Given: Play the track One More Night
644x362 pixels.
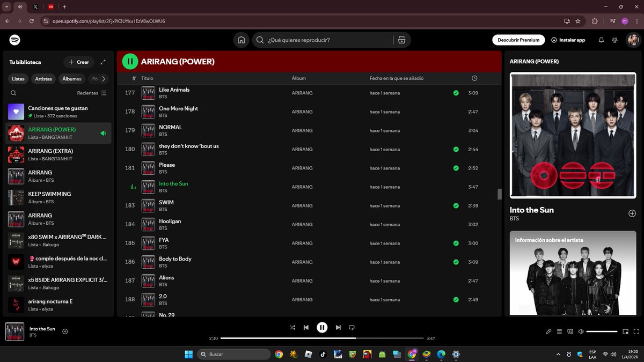Looking at the screenshot, I should point(309,112).
